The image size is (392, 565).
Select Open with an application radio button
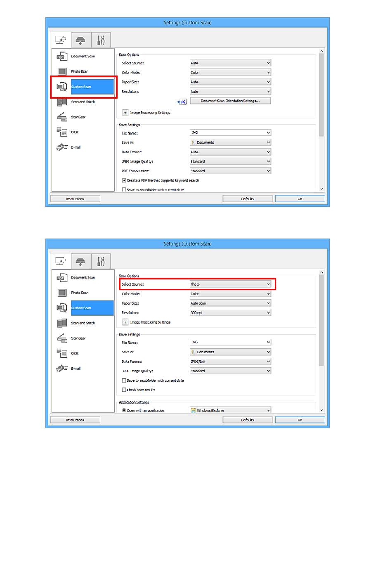click(124, 411)
